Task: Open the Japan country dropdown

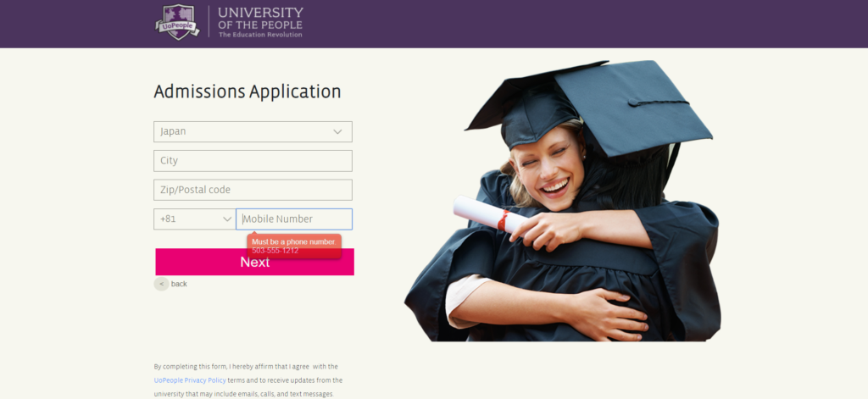Action: (253, 131)
